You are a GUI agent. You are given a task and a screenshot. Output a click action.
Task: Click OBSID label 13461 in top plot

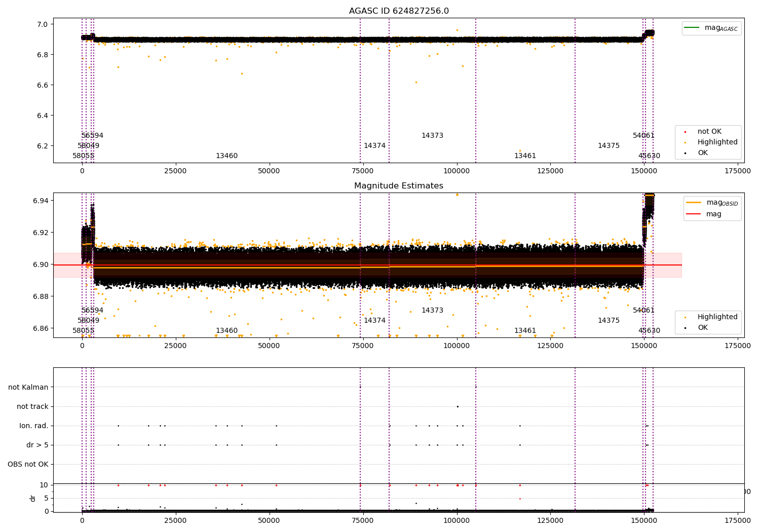525,156
